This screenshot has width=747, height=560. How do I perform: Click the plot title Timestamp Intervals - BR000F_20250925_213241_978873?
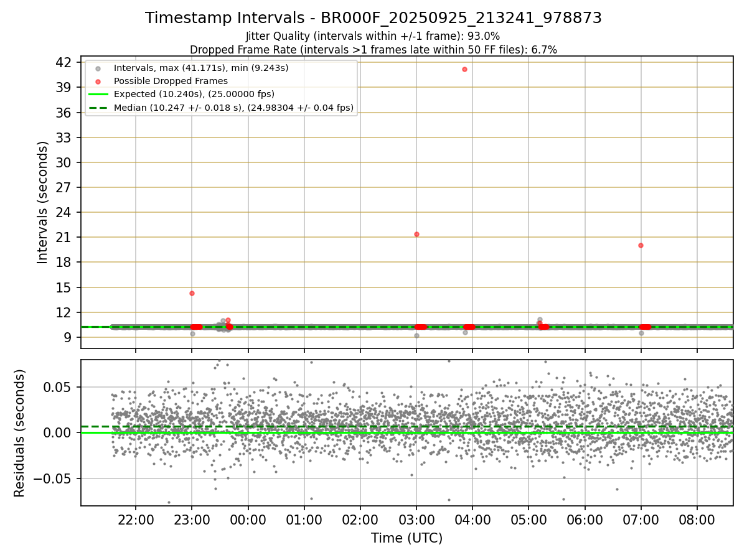tap(374, 18)
